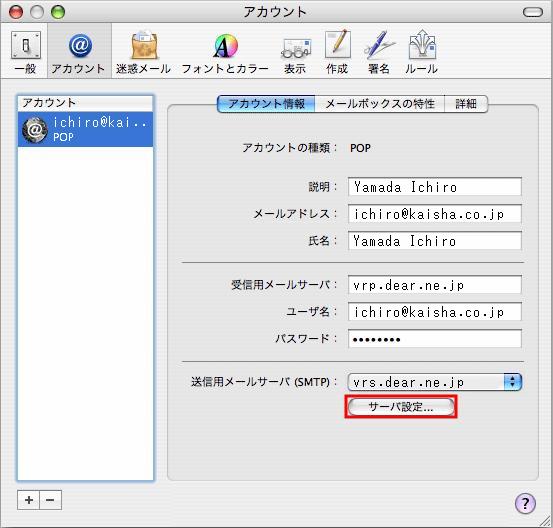This screenshot has height=528, width=553.
Task: Open the 作成 composing preferences
Action: [337, 52]
